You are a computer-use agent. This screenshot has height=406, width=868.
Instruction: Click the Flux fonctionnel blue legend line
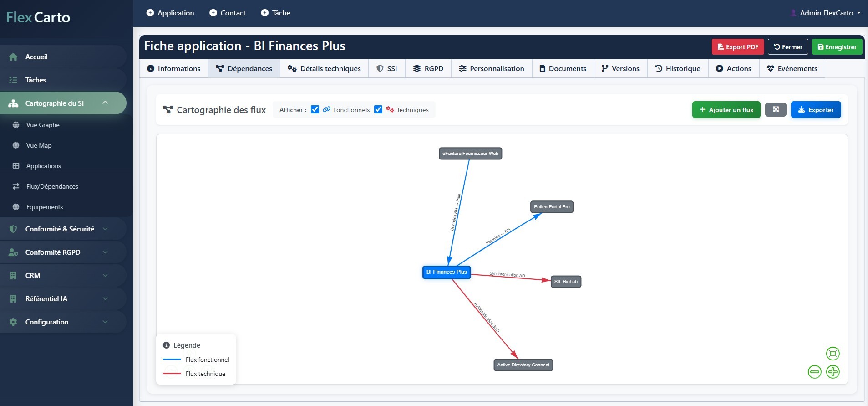pos(172,360)
